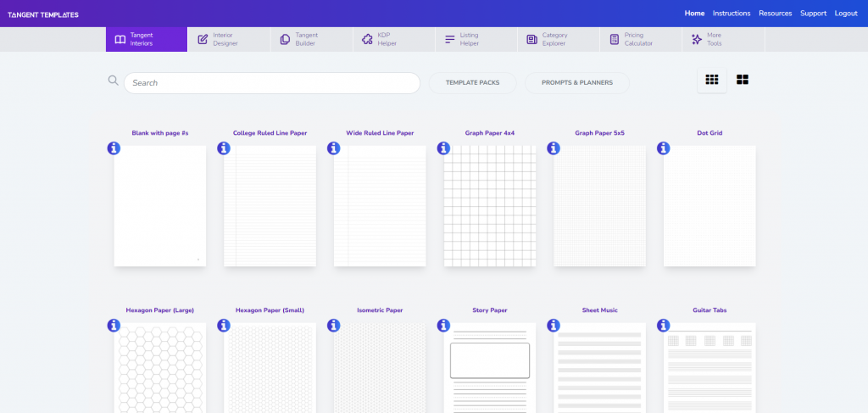Viewport: 868px width, 413px height.
Task: Open info for Isometric Paper
Action: (334, 326)
